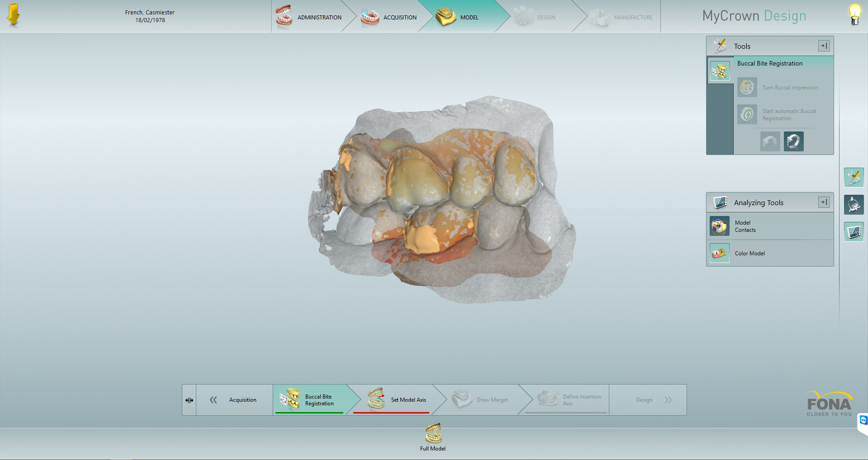Click the panel width splitter arrows near Acquisition

(x=189, y=399)
